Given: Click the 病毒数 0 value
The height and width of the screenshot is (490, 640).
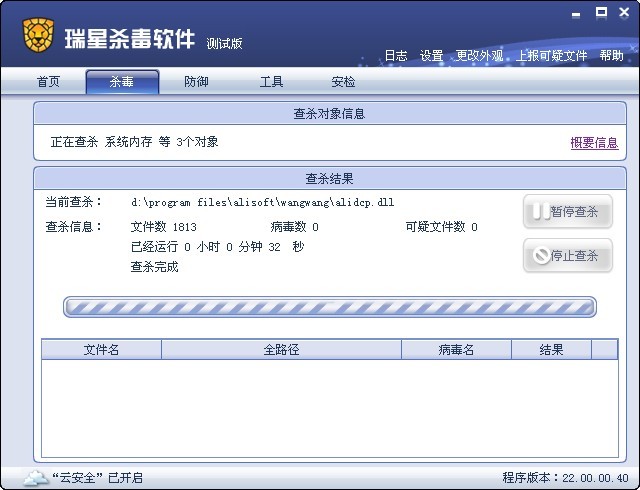Looking at the screenshot, I should pos(294,227).
